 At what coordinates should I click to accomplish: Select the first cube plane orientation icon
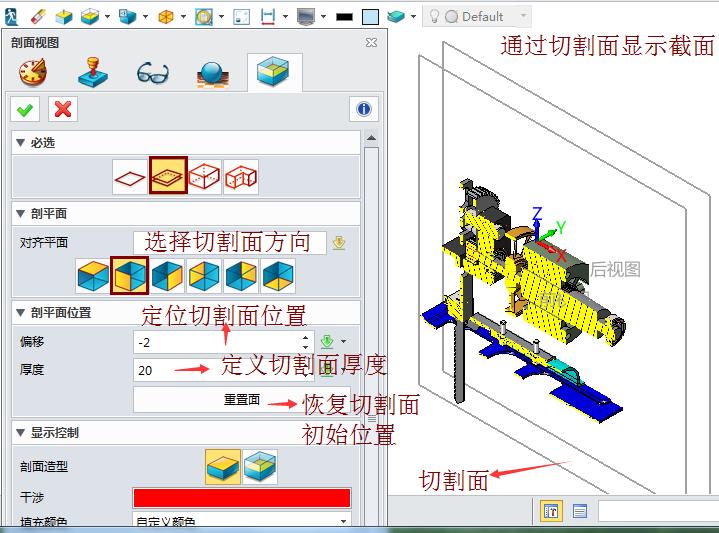point(94,274)
